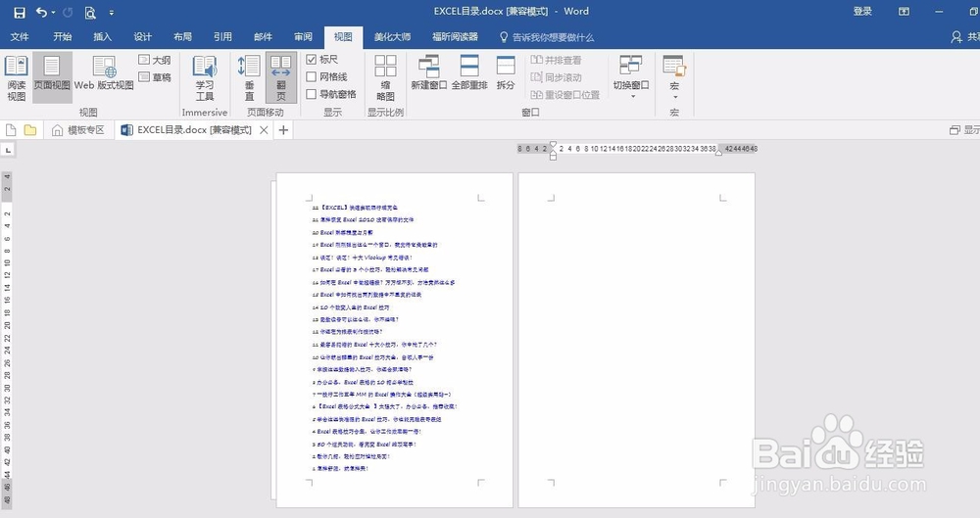Click 同步滚动 synchronous scrolling
Screen dimensions: 980x518
click(556, 77)
